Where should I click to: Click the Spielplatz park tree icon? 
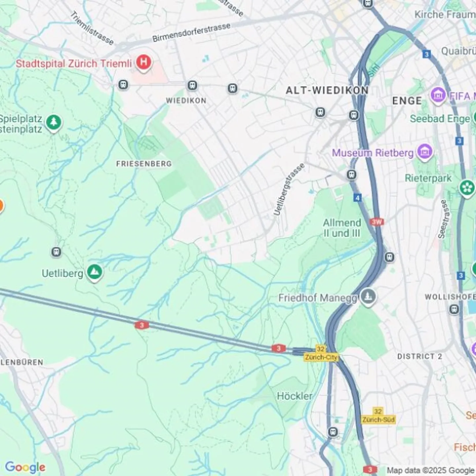[x=54, y=123]
